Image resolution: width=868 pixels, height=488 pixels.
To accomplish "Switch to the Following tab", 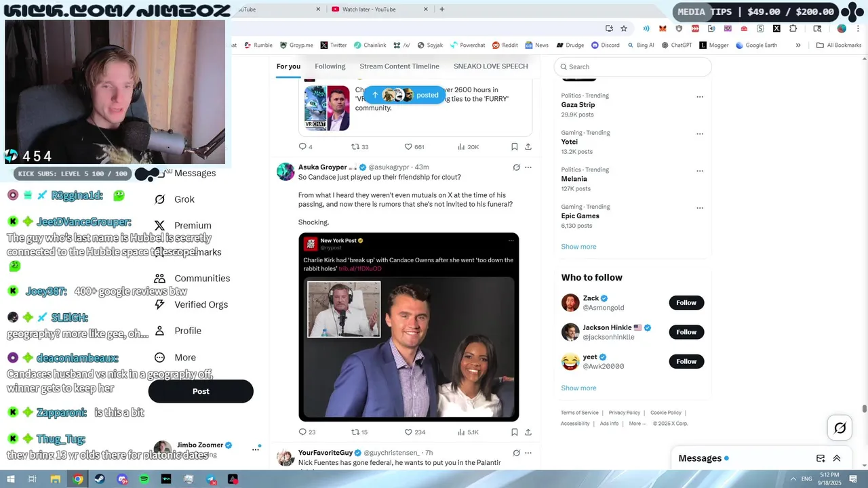I will click(x=330, y=66).
